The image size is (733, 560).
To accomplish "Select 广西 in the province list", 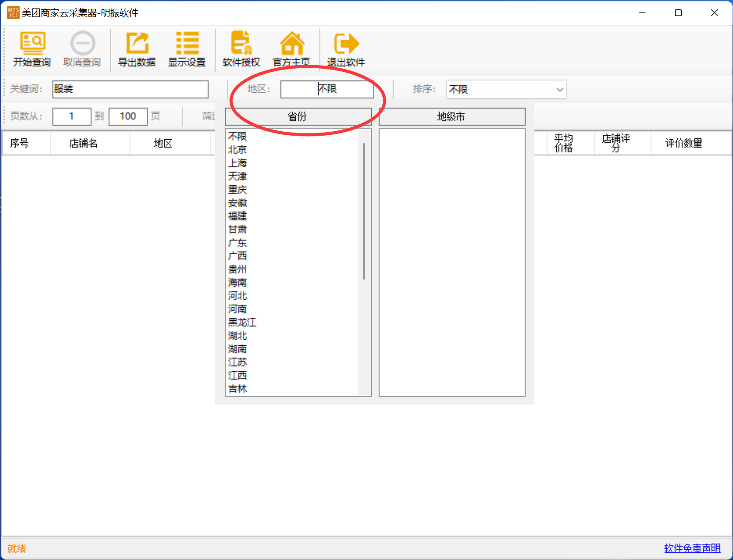I will [x=238, y=256].
